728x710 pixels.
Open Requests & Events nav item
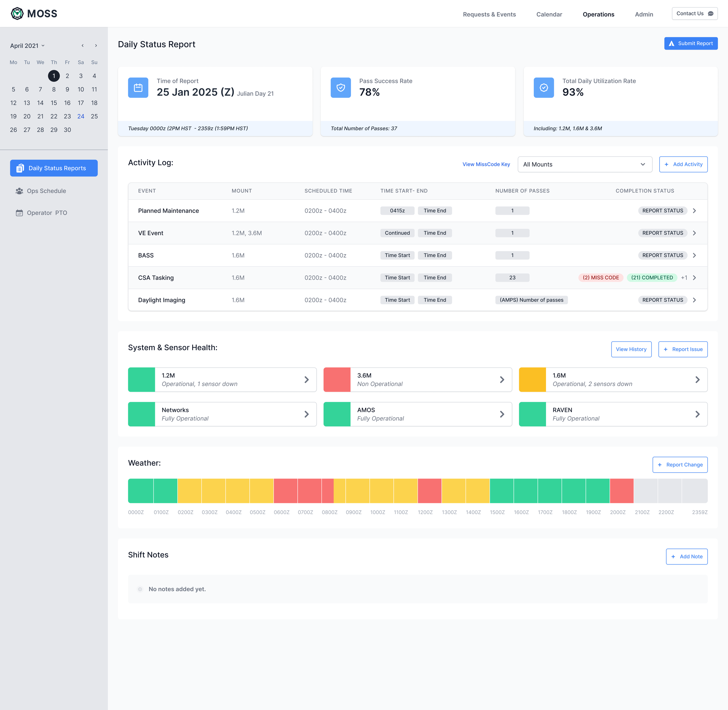coord(489,14)
